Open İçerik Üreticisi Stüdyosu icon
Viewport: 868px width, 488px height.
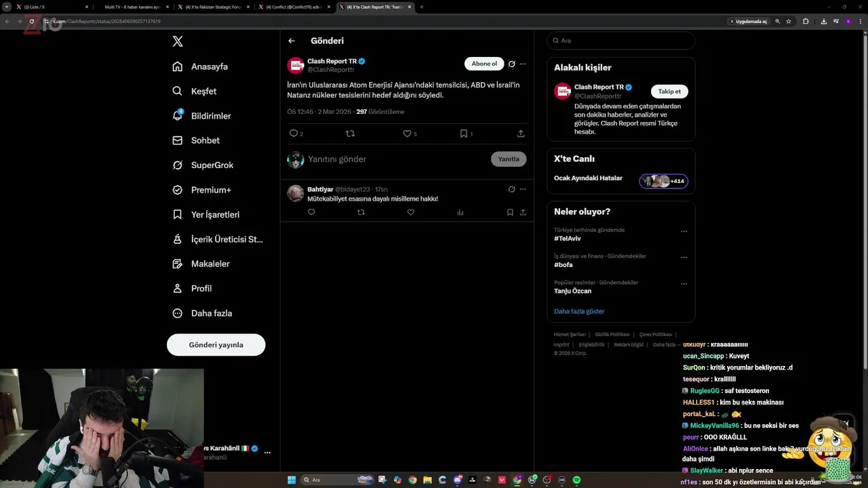coord(178,239)
